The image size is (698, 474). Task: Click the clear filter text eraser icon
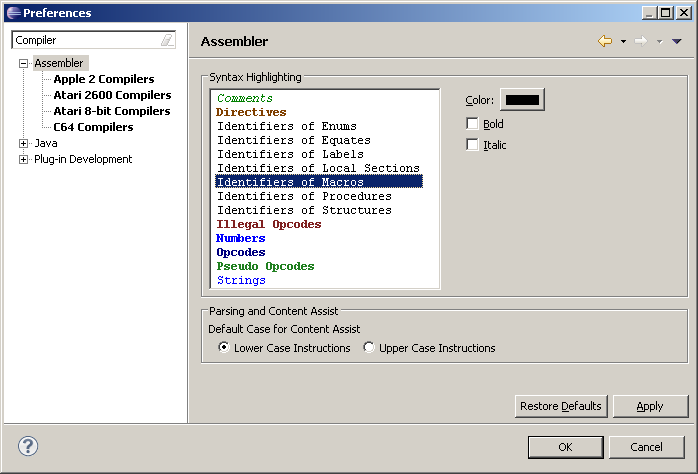[x=167, y=40]
